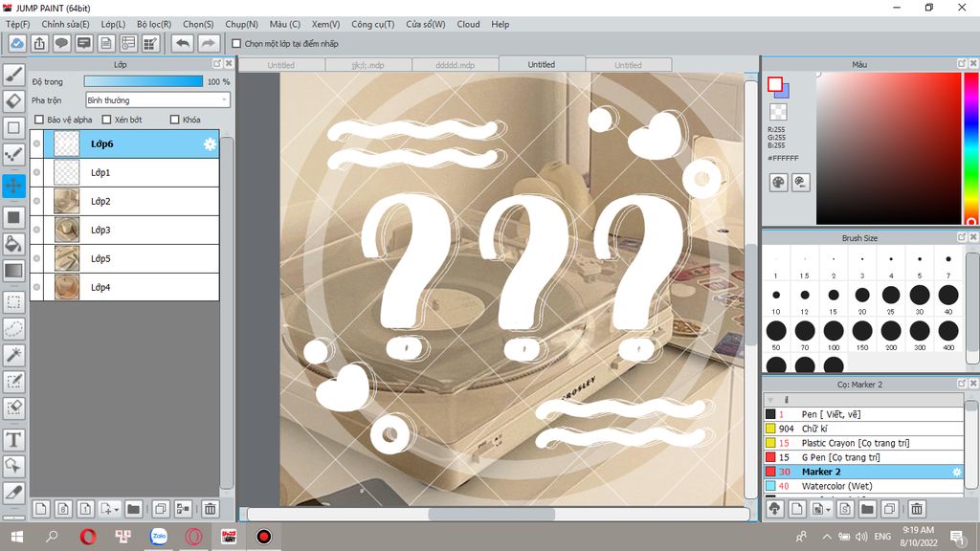Select the Dot pen tool
Image resolution: width=980 pixels, height=551 pixels.
click(13, 154)
